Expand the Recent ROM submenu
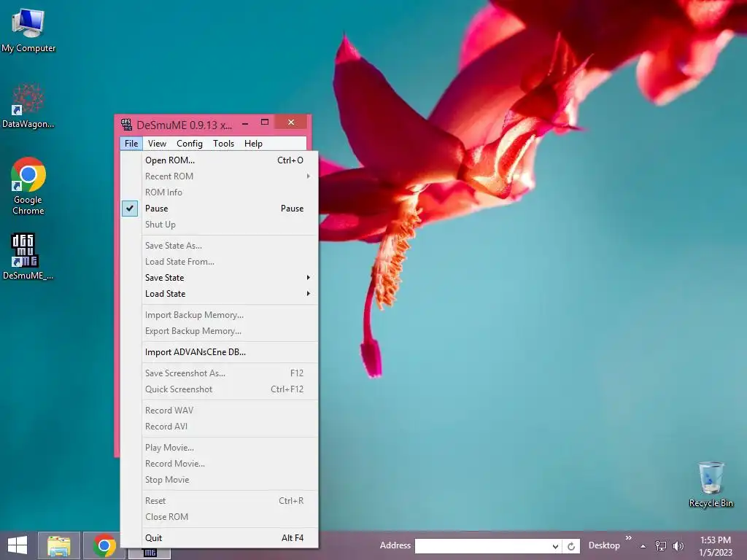Image resolution: width=747 pixels, height=560 pixels. (219, 176)
